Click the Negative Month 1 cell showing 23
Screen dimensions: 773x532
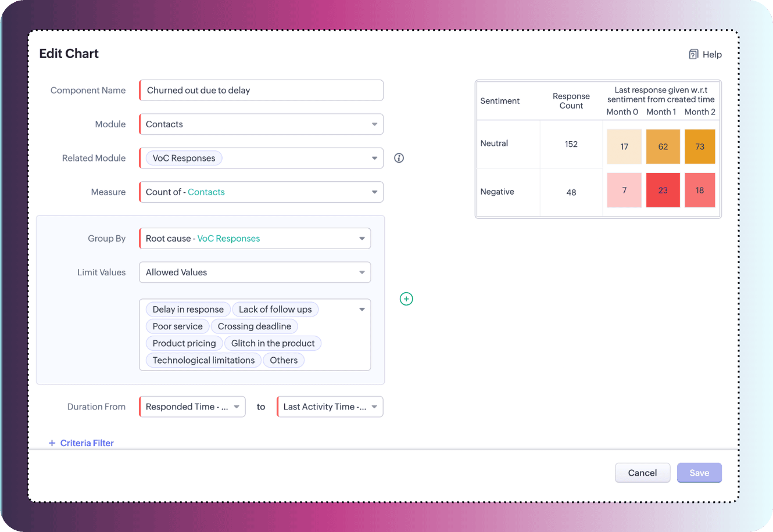663,190
